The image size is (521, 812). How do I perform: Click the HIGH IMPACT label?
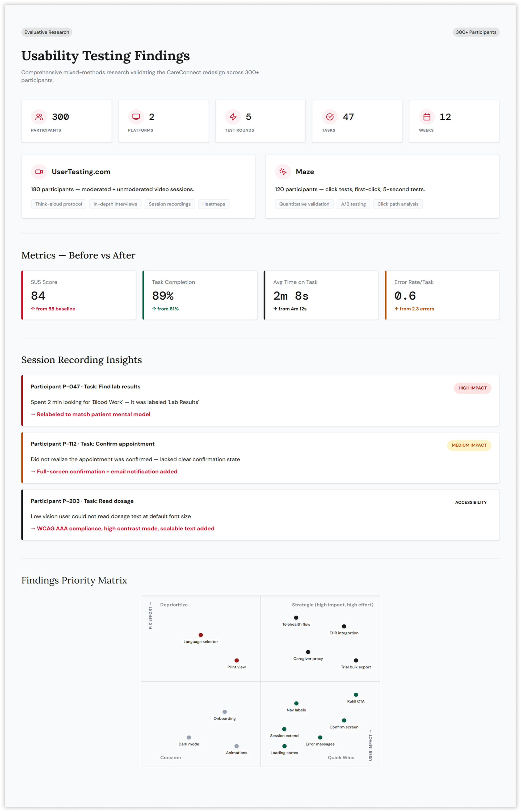pos(472,388)
